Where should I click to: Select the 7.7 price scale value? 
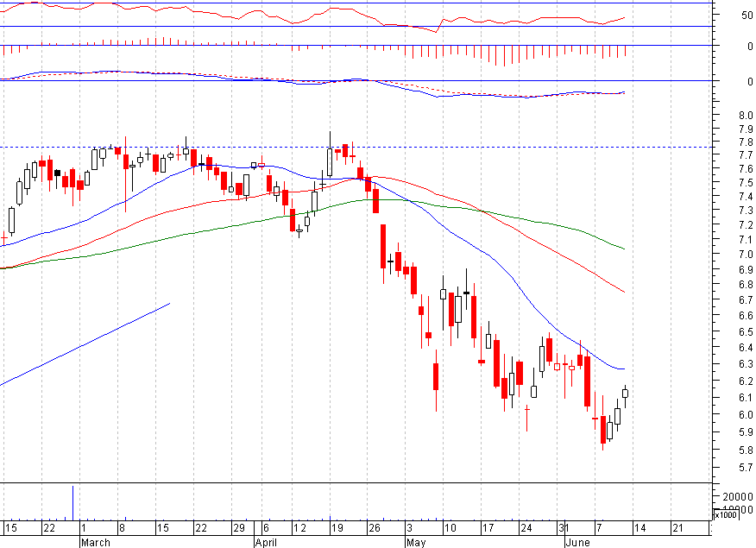pyautogui.click(x=746, y=155)
